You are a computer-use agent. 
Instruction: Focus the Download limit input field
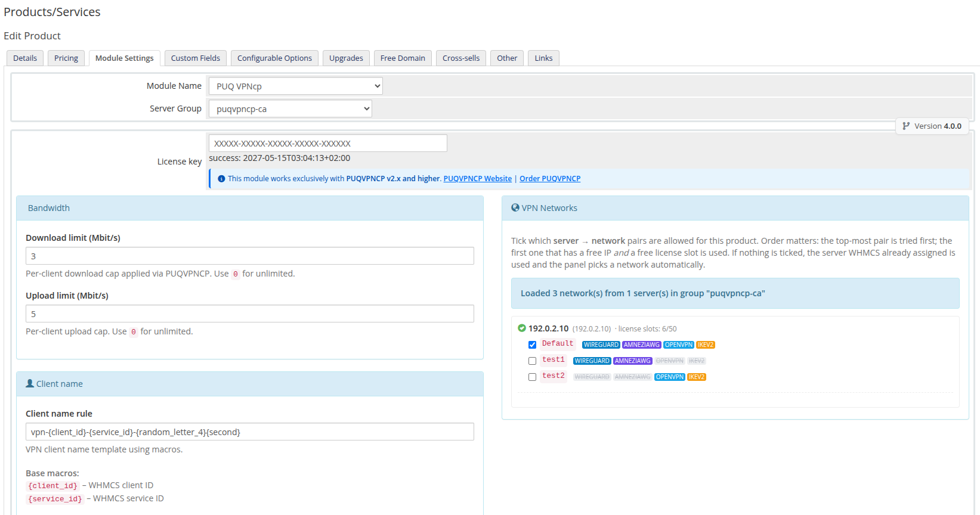[x=250, y=256]
